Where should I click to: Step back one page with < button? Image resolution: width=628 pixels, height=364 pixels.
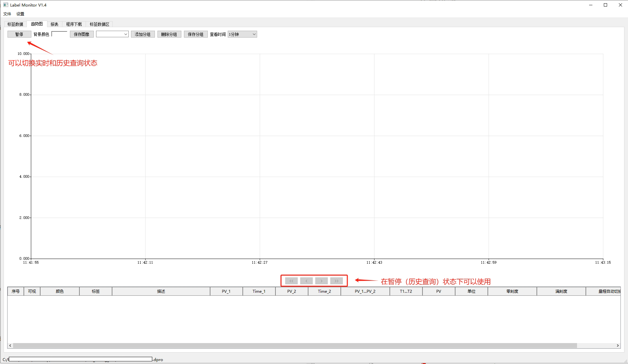(x=306, y=281)
